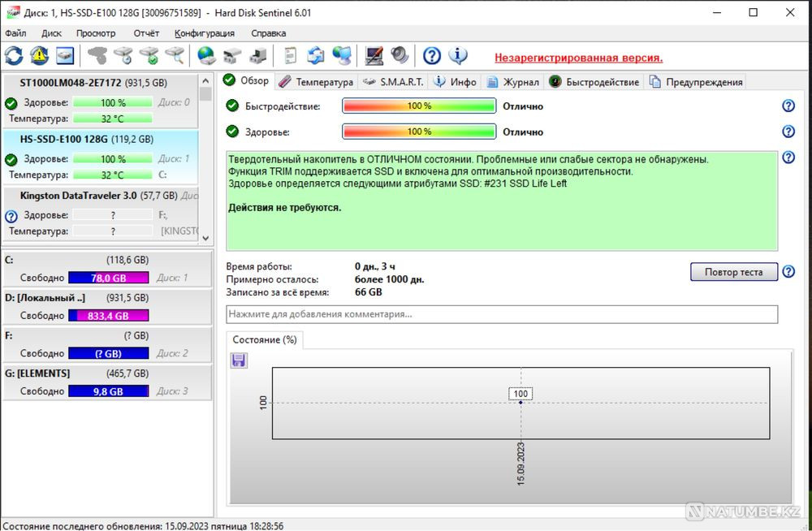Click the speaker sound toolbar icon
The image size is (812, 531).
click(400, 55)
